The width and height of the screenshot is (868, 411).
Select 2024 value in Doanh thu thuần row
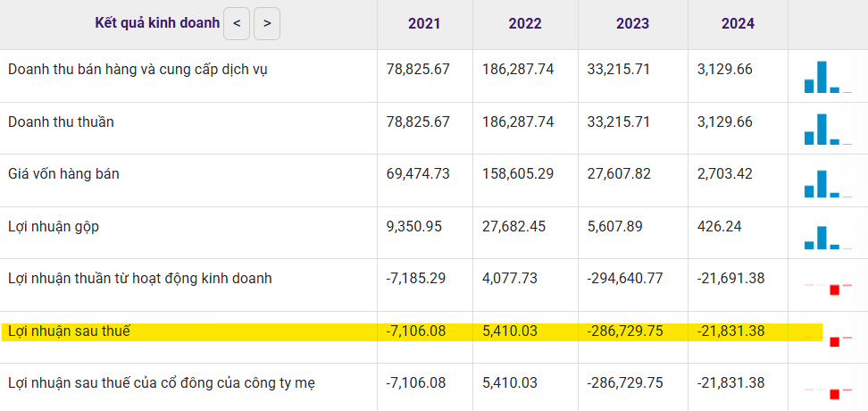pos(724,122)
